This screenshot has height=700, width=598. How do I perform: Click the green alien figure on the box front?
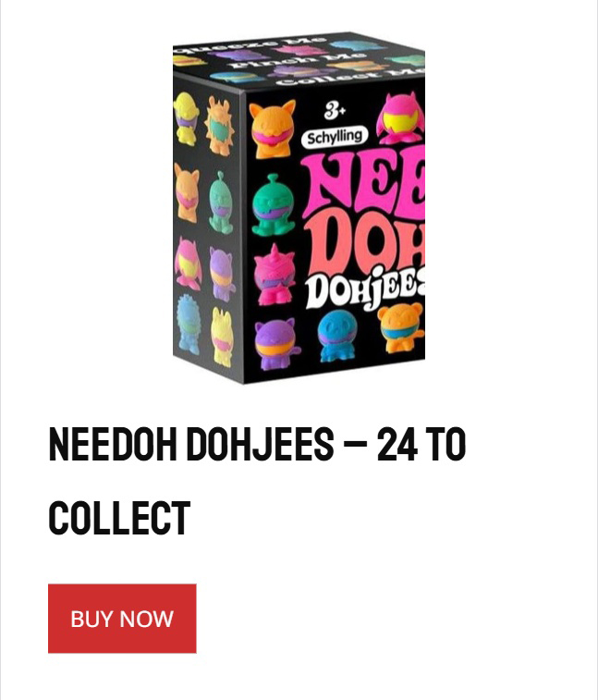click(x=273, y=205)
